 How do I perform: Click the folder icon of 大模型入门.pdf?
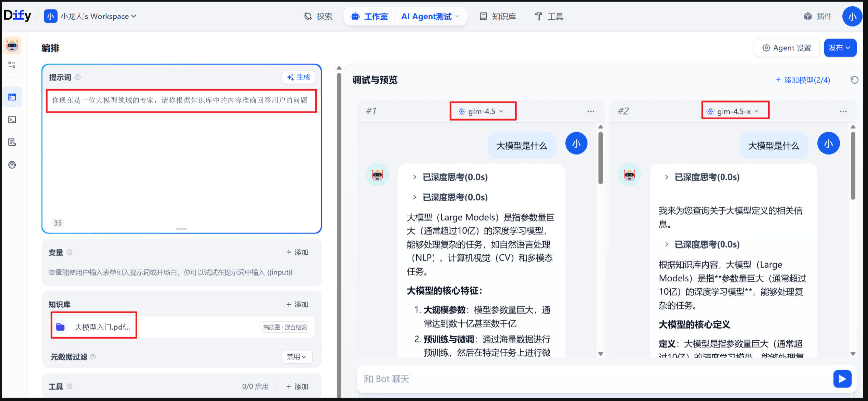[x=60, y=327]
